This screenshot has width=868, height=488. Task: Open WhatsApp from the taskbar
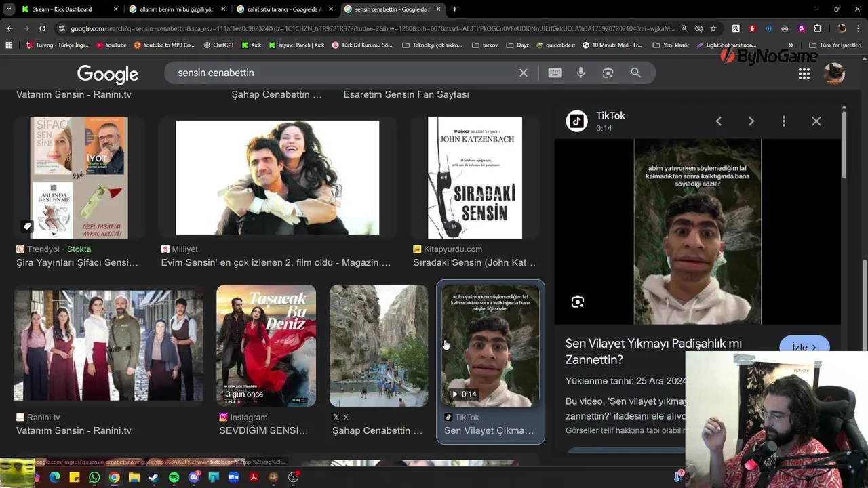point(94,478)
